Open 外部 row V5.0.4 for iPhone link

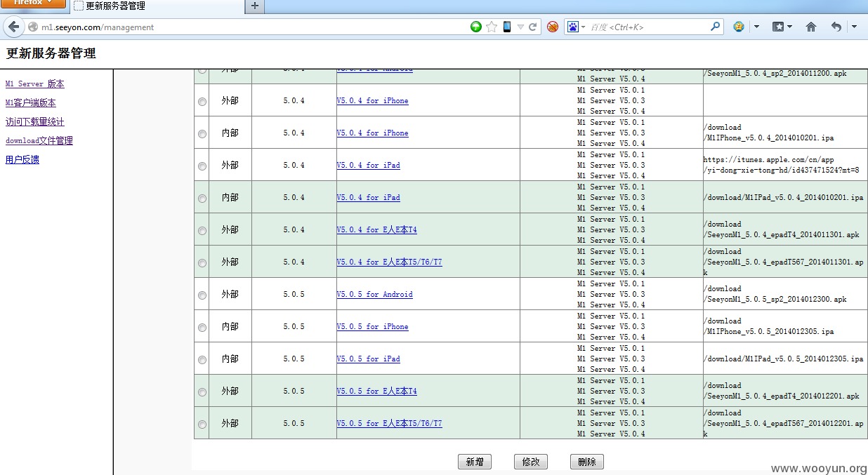(372, 100)
